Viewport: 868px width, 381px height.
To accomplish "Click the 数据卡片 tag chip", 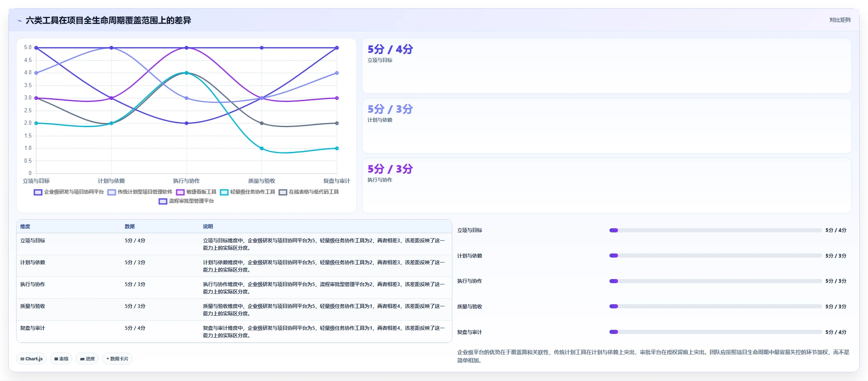I will click(x=117, y=359).
